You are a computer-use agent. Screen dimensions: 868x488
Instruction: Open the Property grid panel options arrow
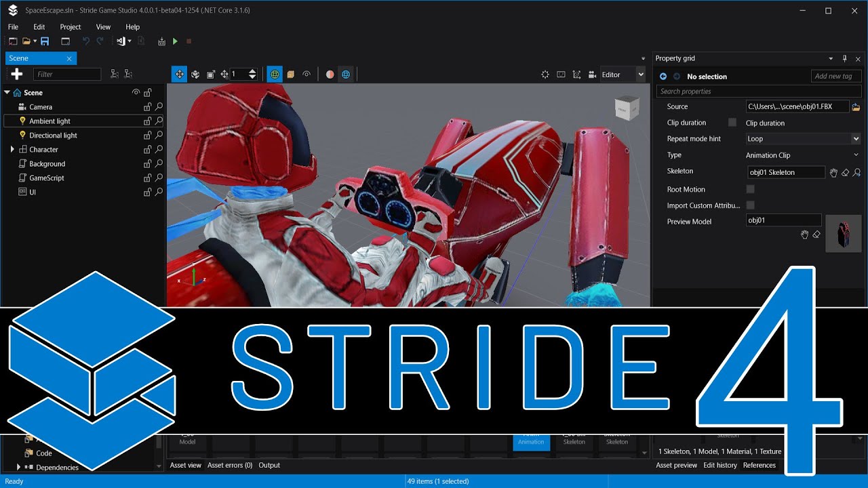pyautogui.click(x=831, y=58)
